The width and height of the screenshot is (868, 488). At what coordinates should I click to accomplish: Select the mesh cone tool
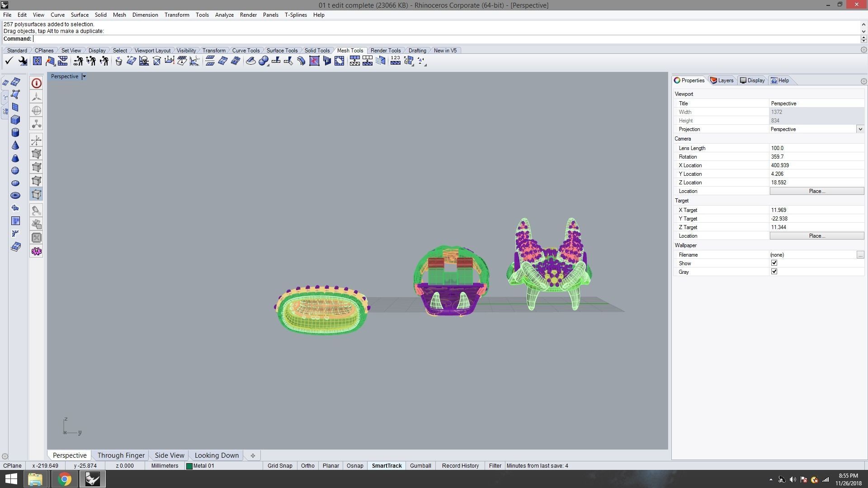(15, 145)
